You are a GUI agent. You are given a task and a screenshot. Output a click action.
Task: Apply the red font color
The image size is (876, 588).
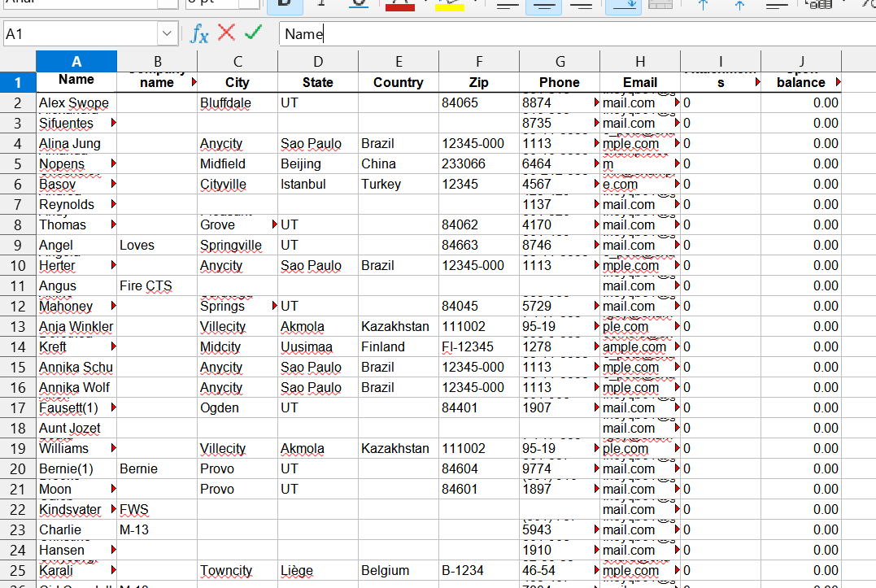(x=400, y=4)
